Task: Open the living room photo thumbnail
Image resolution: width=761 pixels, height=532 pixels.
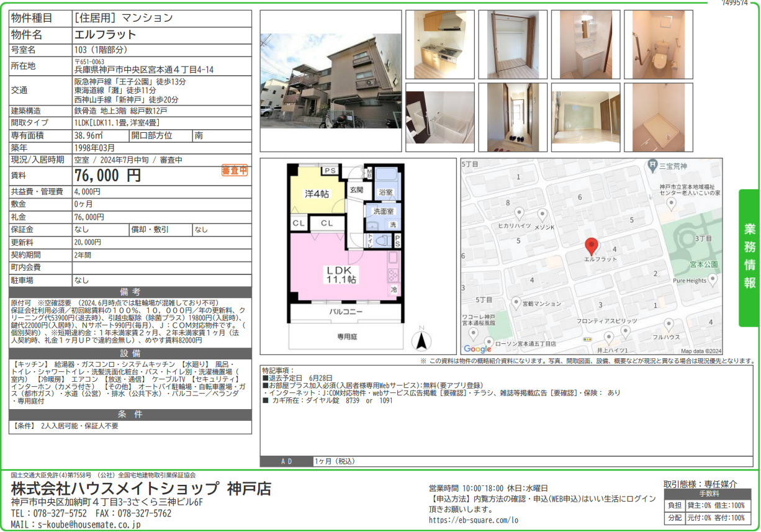Action: point(585,117)
